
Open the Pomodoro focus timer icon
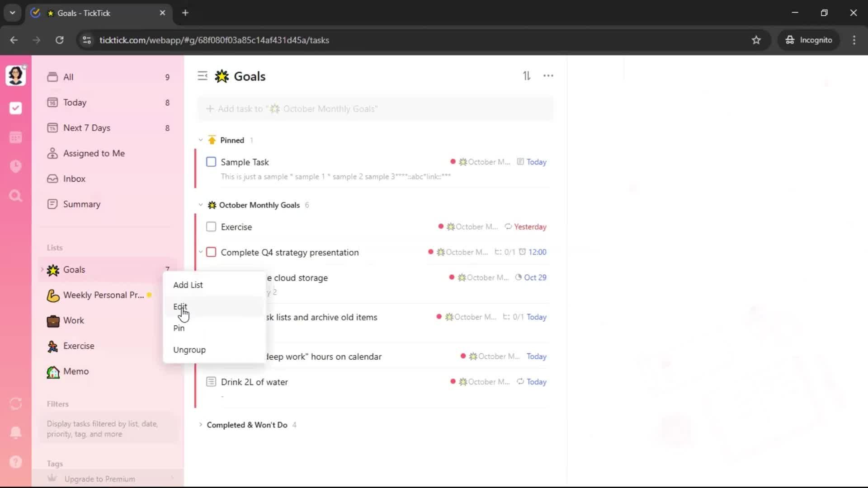tap(15, 166)
